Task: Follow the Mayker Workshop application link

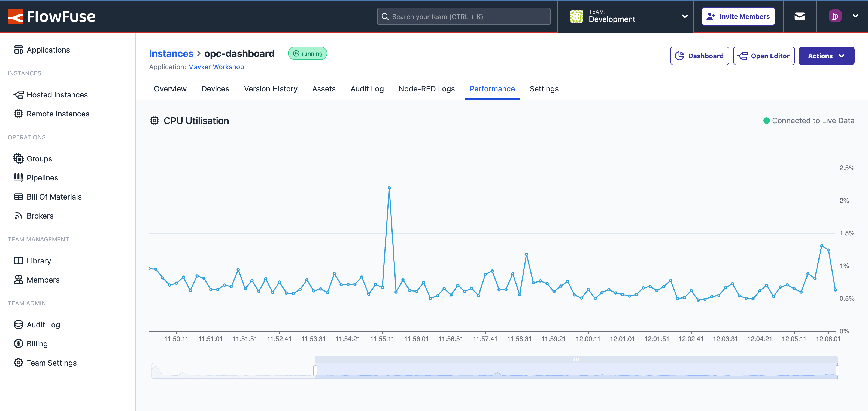Action: point(216,67)
